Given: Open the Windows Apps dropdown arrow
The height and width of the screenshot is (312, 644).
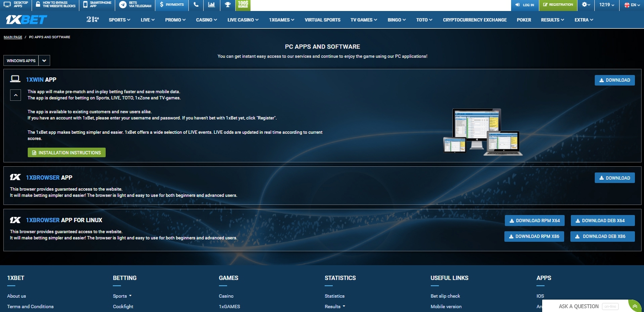Looking at the screenshot, I should 44,61.
